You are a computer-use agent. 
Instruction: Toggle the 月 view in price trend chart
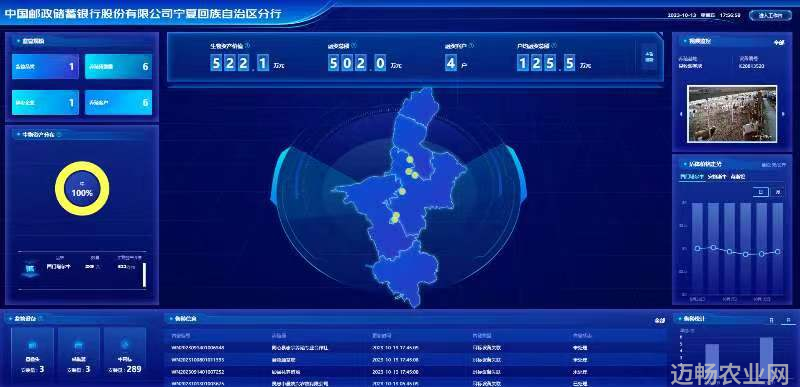click(x=777, y=192)
